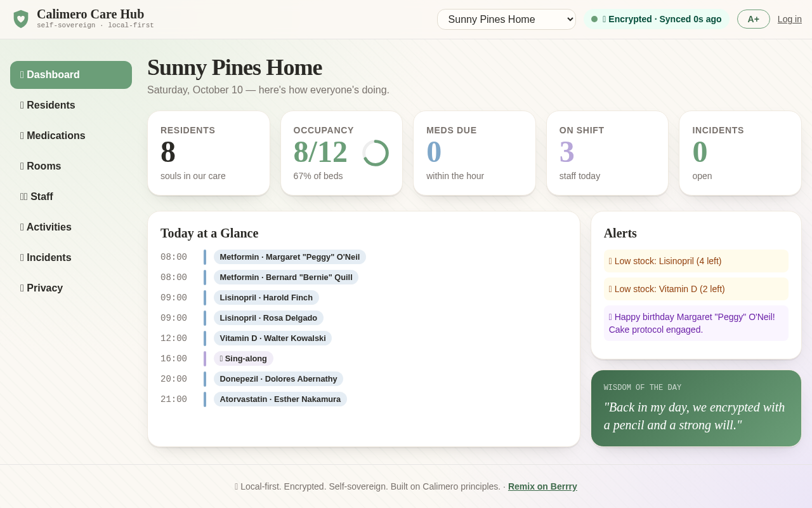Open Staff in the sidebar
Viewport: 812px width, 508px height.
point(71,197)
